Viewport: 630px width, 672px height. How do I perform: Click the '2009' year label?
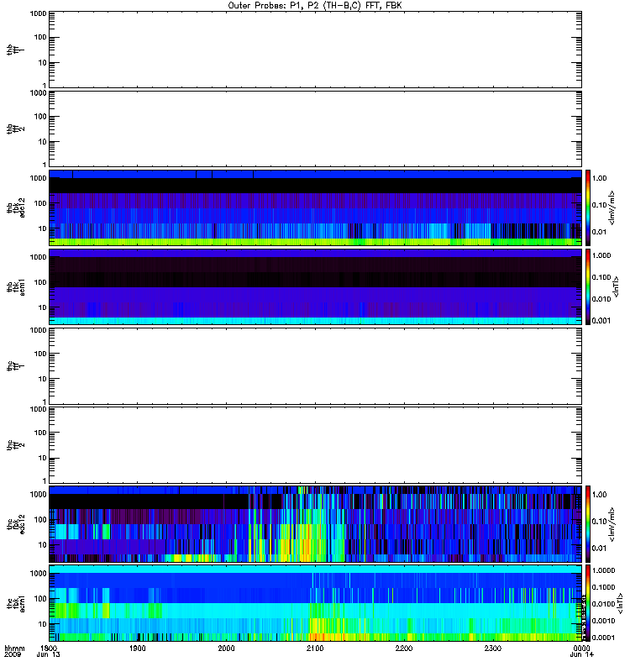click(x=11, y=654)
